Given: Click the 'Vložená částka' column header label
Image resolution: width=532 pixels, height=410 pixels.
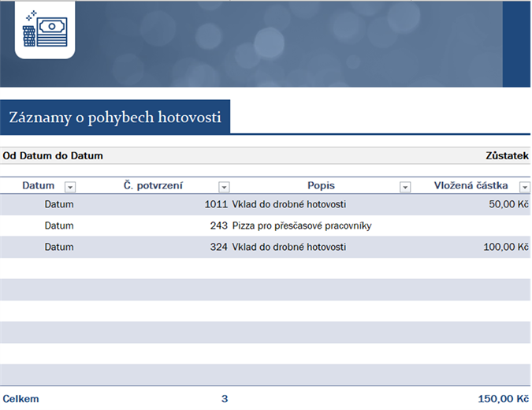Looking at the screenshot, I should (471, 185).
